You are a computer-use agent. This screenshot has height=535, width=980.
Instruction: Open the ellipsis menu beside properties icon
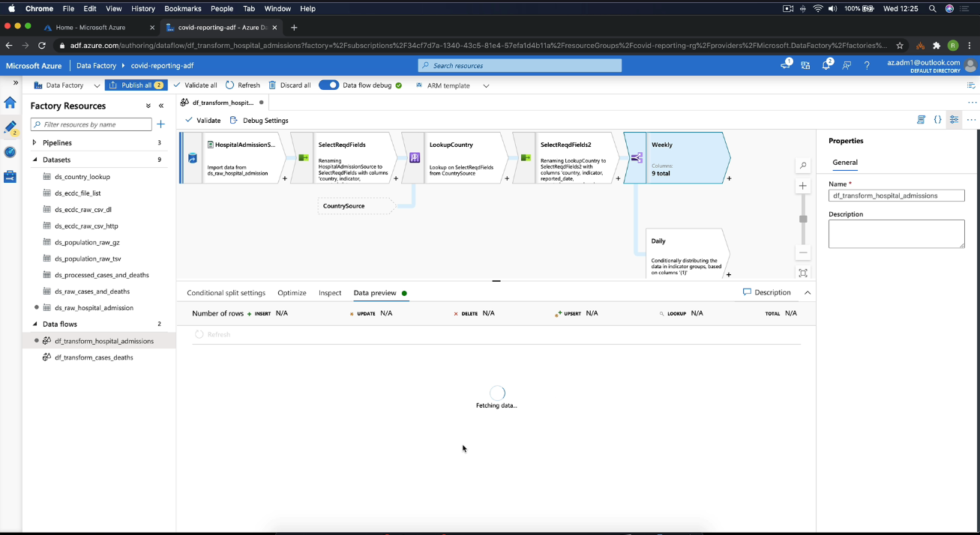coord(971,120)
